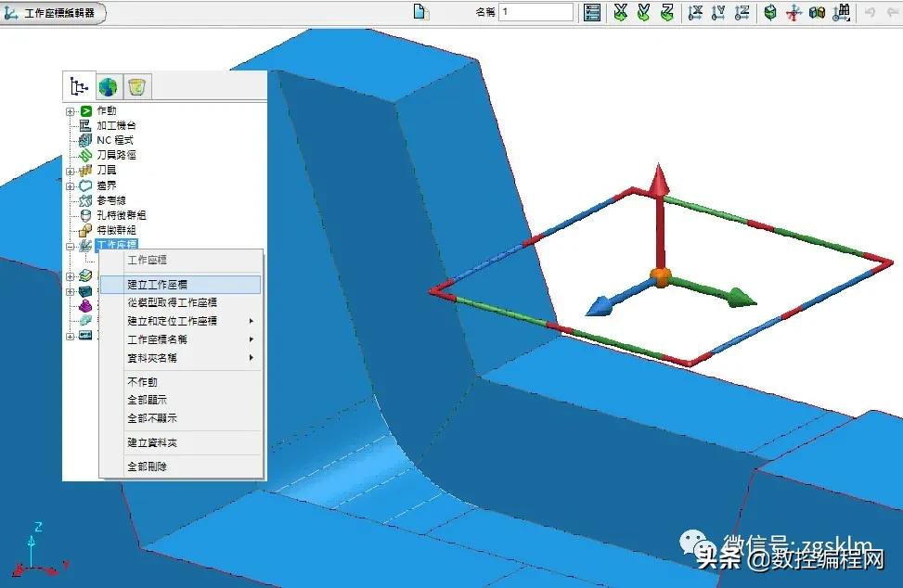Open the XYZ position form icon

[x=592, y=12]
